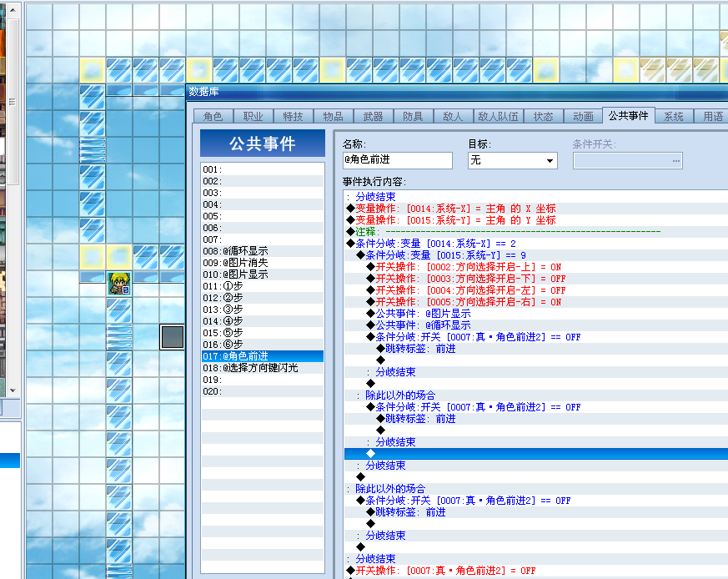Go to the 状态 tab
This screenshot has width=728, height=579.
pos(543,116)
